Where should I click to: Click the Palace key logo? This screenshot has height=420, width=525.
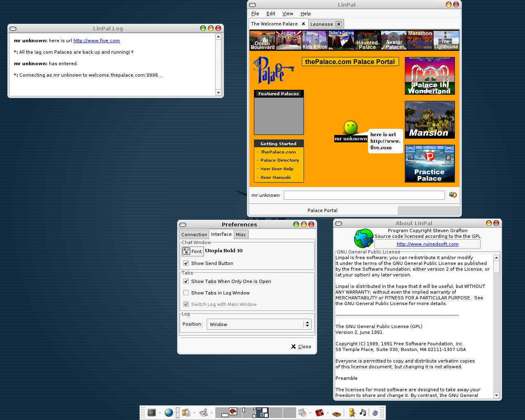[x=273, y=71]
